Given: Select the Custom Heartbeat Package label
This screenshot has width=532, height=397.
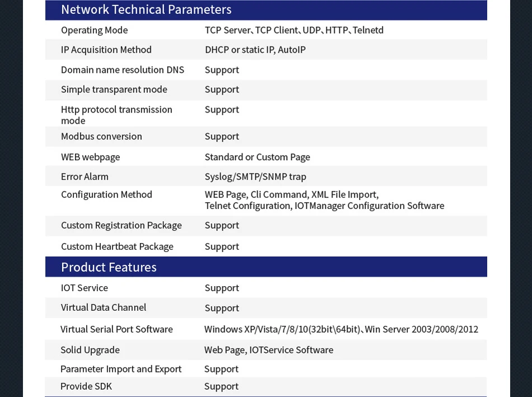Looking at the screenshot, I should (117, 247).
